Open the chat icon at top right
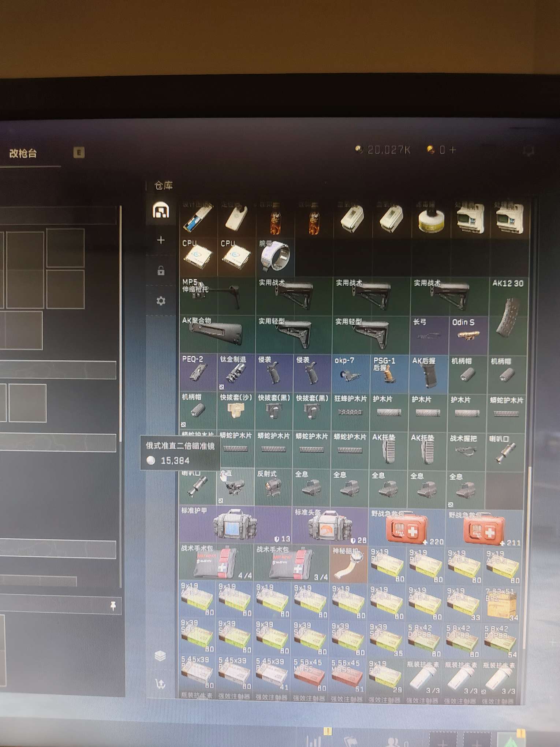Screen dimensions: 560x747 coord(528,151)
